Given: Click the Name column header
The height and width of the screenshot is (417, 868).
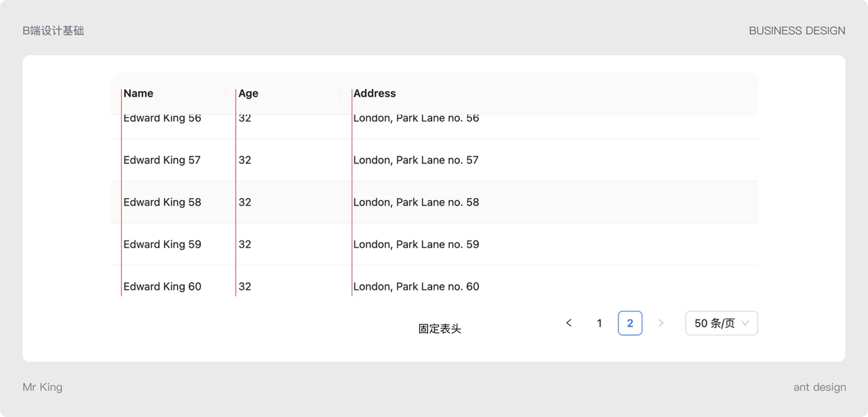Looking at the screenshot, I should coord(139,93).
